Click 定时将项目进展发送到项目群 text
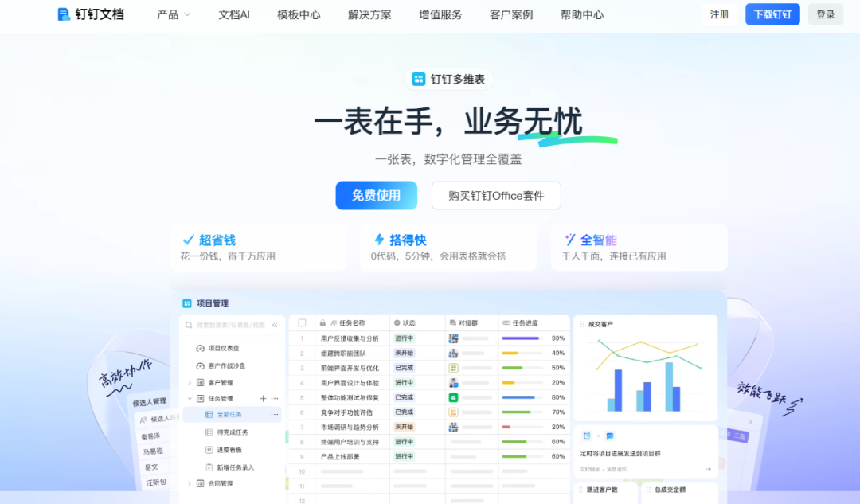This screenshot has width=860, height=504. (x=620, y=454)
